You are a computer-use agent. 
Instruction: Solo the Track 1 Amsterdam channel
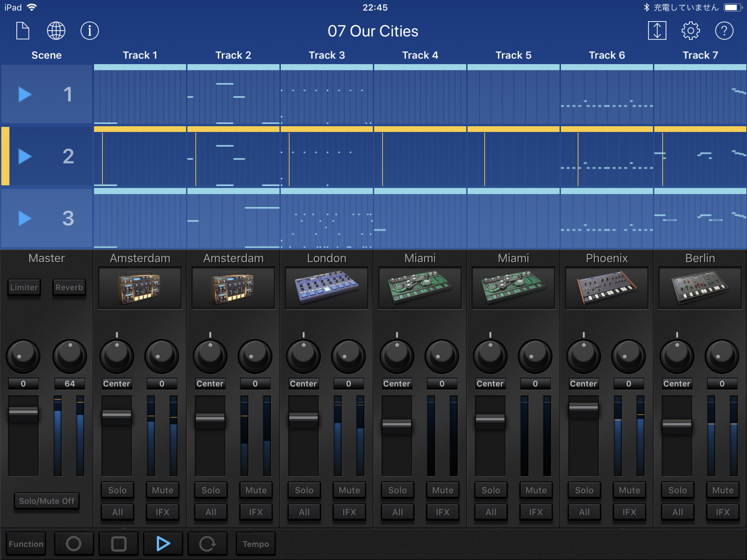117,490
